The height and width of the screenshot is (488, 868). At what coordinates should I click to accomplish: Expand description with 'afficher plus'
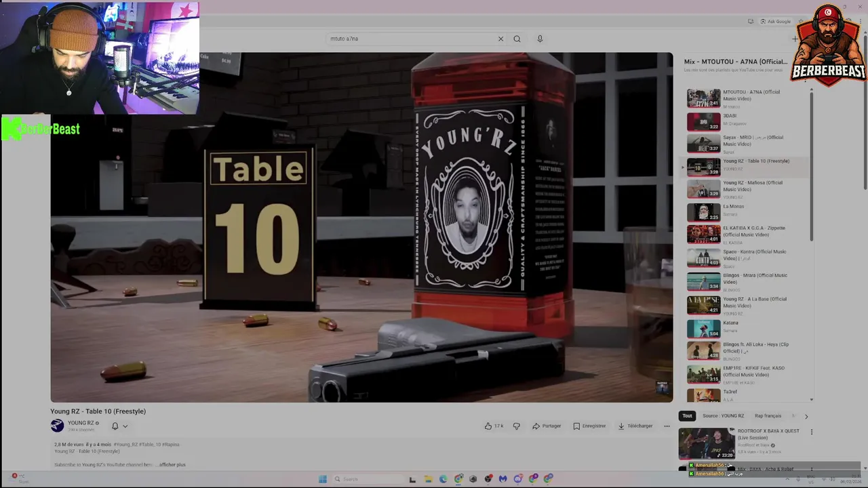[172, 465]
